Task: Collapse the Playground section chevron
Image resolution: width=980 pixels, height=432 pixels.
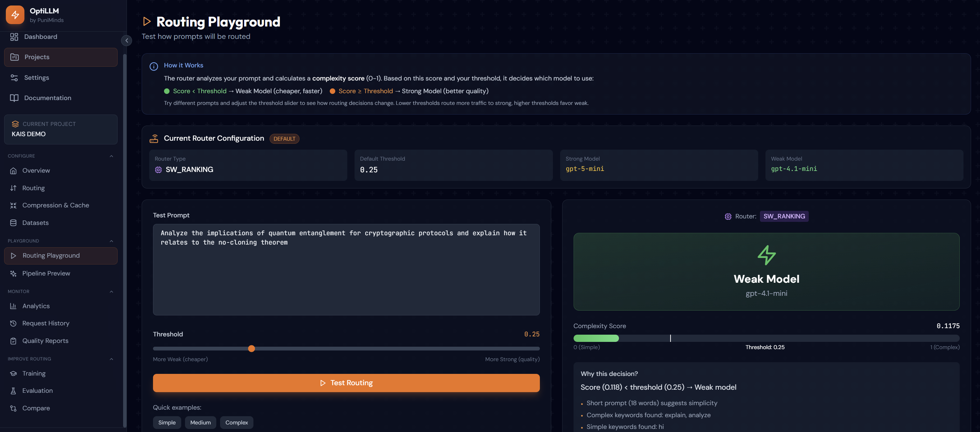Action: click(x=111, y=241)
